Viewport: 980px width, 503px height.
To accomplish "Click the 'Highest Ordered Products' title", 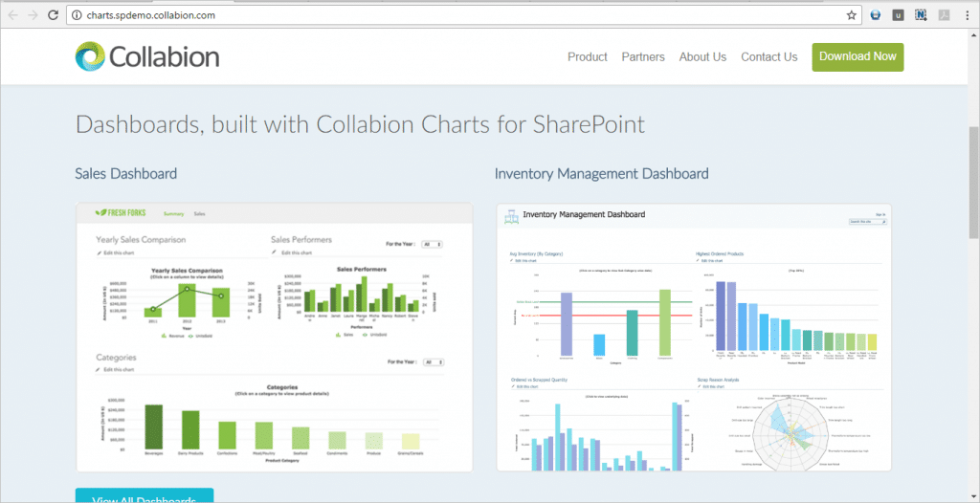I will click(x=720, y=254).
